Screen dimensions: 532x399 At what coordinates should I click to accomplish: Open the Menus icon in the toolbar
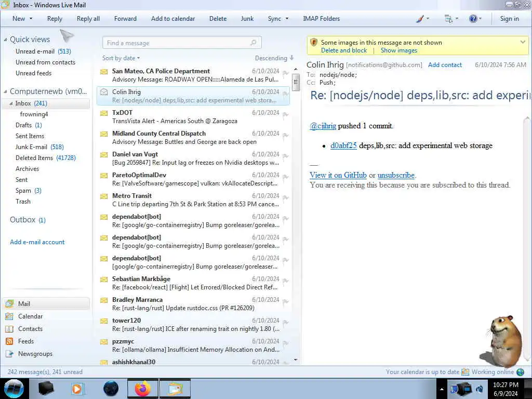click(x=448, y=19)
